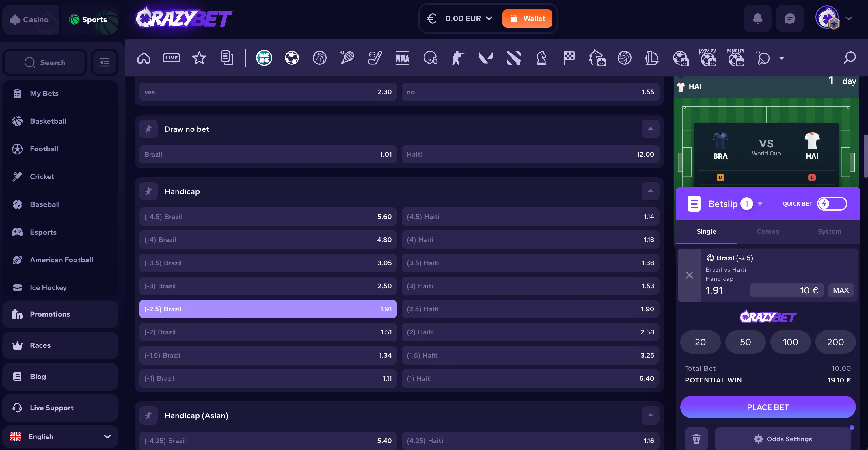Image resolution: width=868 pixels, height=450 pixels.
Task: Select the soccer ball sport icon
Action: click(x=292, y=58)
